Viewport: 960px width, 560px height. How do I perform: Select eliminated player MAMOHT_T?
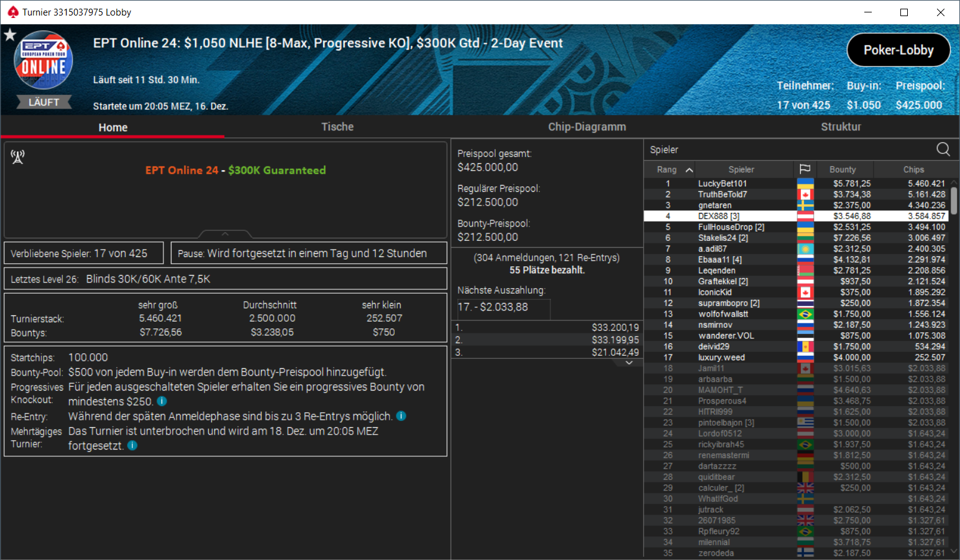pos(797,390)
